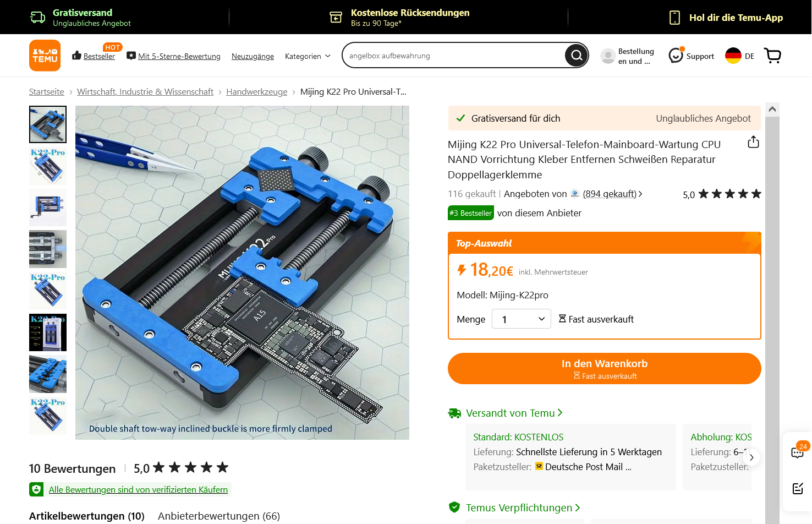Open the Menge quantity dropdown
Image resolution: width=812 pixels, height=524 pixels.
pyautogui.click(x=522, y=319)
